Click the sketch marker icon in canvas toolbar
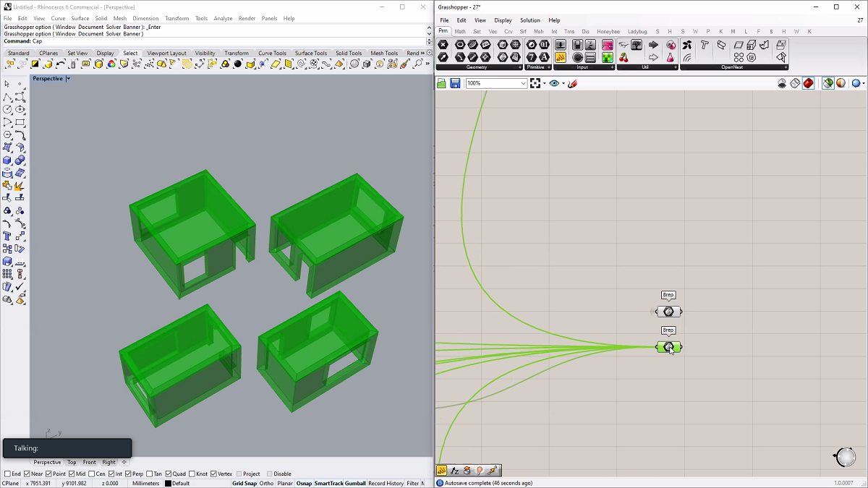The width and height of the screenshot is (868, 488). coord(572,84)
